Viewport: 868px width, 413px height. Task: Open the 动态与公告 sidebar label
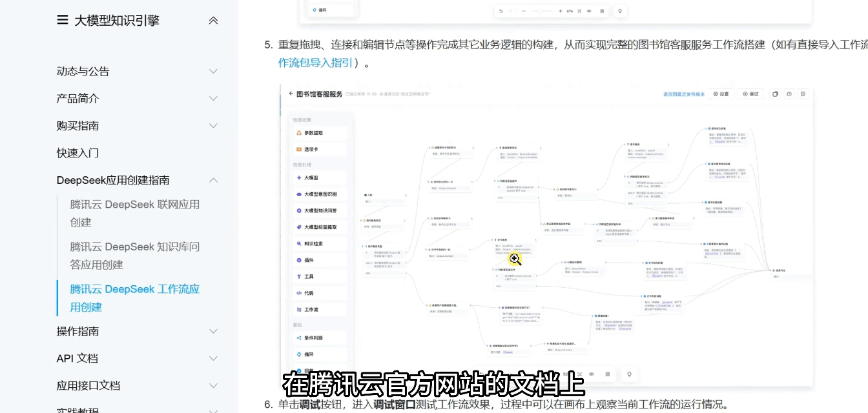[x=83, y=71]
